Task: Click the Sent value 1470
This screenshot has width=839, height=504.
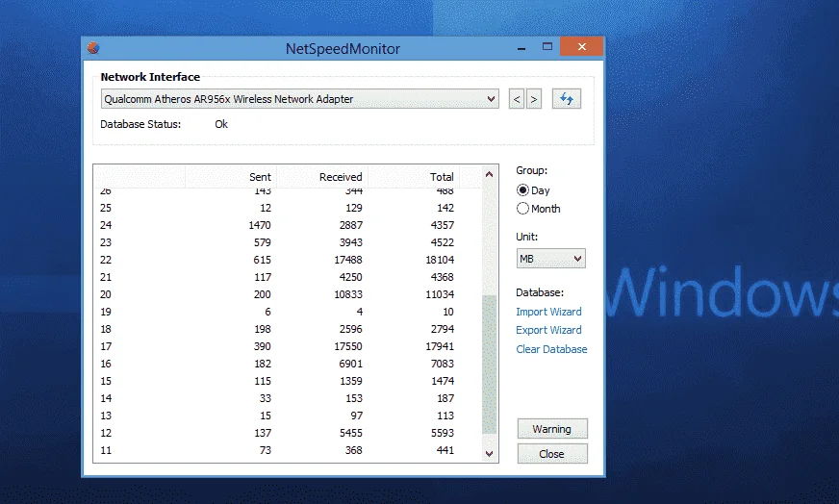Action: (x=260, y=225)
